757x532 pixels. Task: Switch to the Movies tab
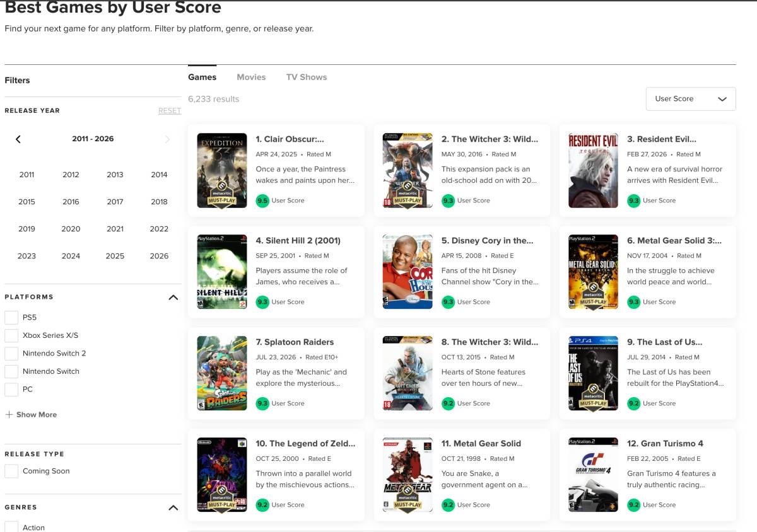point(251,77)
